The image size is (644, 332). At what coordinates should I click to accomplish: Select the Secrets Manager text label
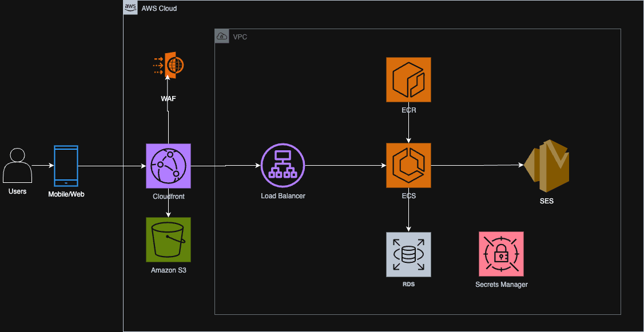[x=501, y=285]
